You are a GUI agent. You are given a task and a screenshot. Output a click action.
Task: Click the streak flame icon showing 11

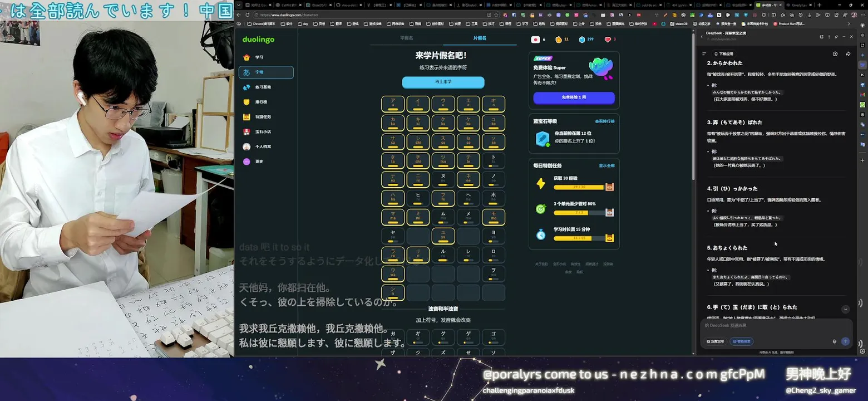pos(559,40)
